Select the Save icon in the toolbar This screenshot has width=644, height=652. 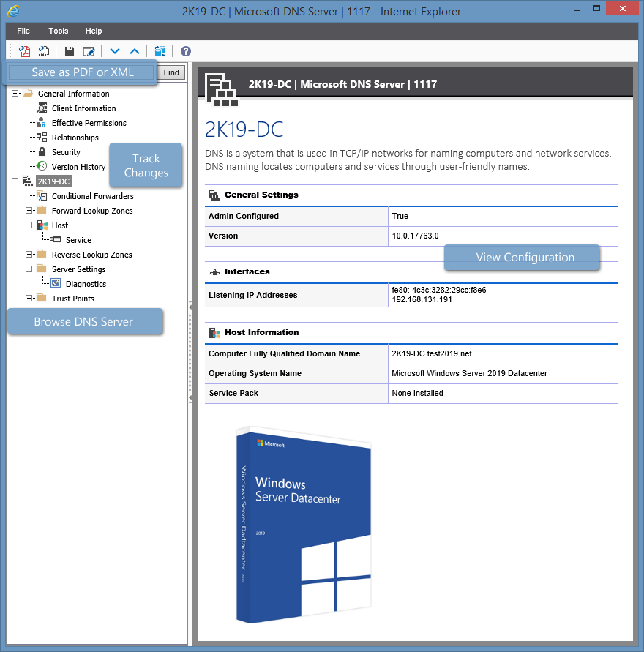coord(68,51)
